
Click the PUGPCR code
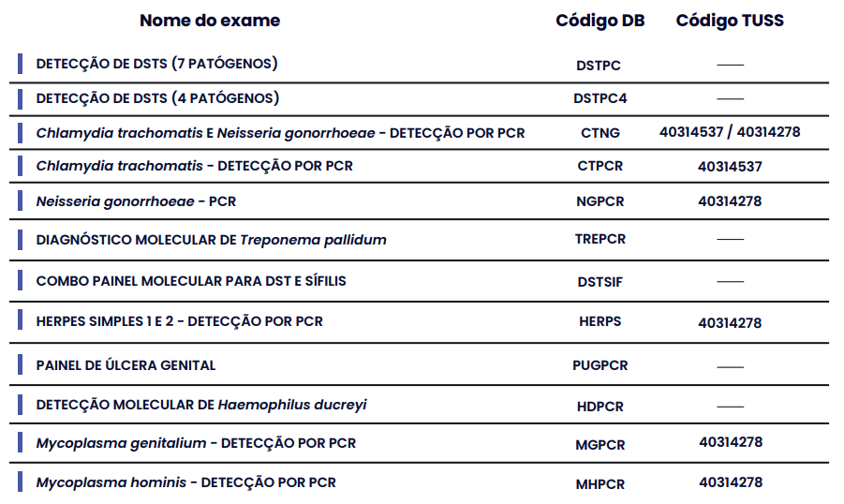(x=600, y=365)
